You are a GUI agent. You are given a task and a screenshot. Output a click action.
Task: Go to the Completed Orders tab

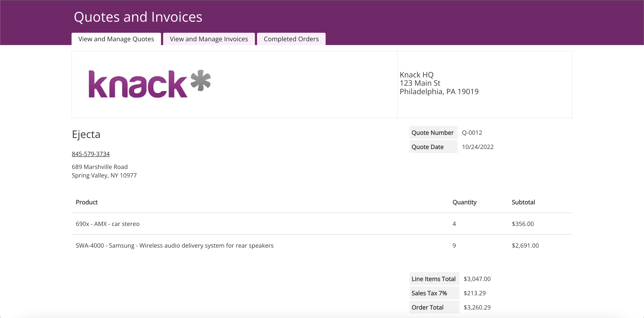click(x=291, y=39)
